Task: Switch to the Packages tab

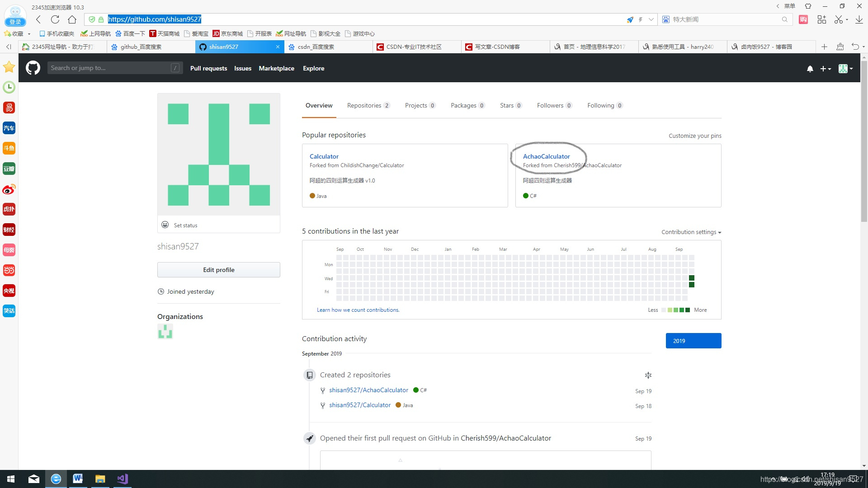Action: 467,105
